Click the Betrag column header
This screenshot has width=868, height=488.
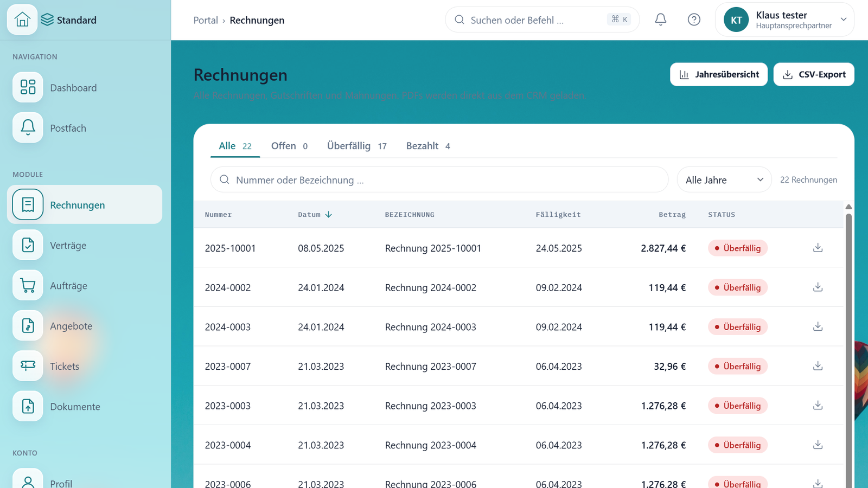pyautogui.click(x=672, y=215)
